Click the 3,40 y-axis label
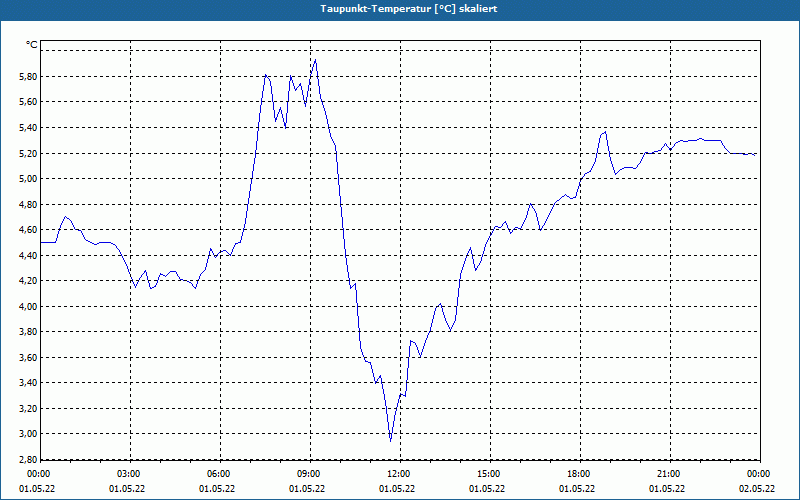Viewport: 800px width, 500px height. coord(28,383)
